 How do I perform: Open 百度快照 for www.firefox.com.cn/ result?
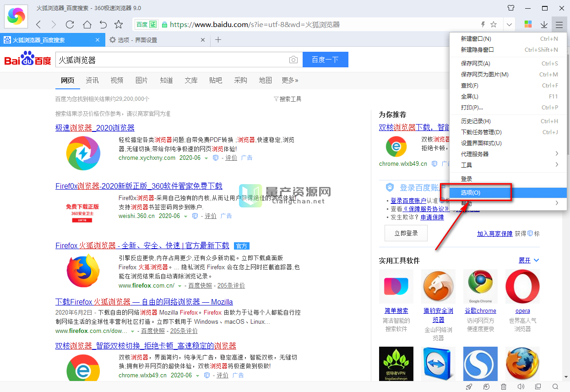tap(200, 285)
